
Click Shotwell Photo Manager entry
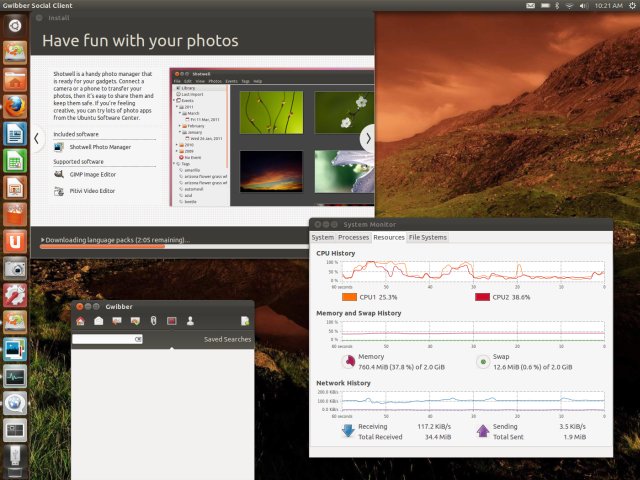point(93,147)
